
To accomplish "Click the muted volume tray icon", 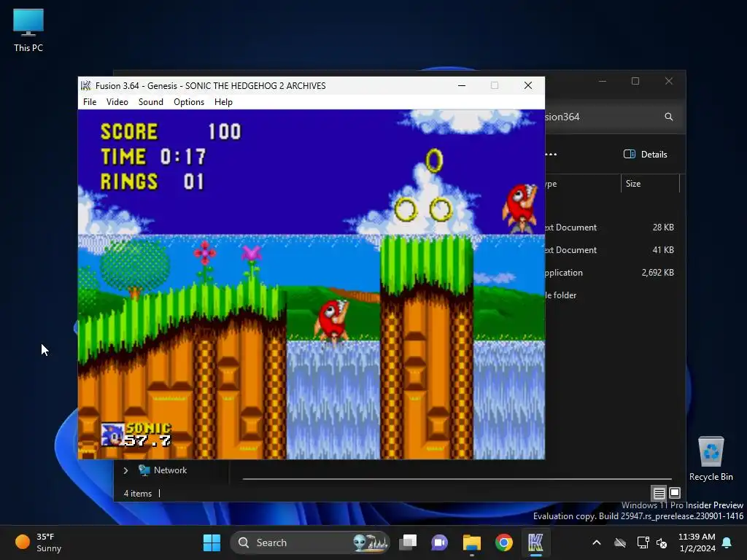I will click(x=662, y=542).
